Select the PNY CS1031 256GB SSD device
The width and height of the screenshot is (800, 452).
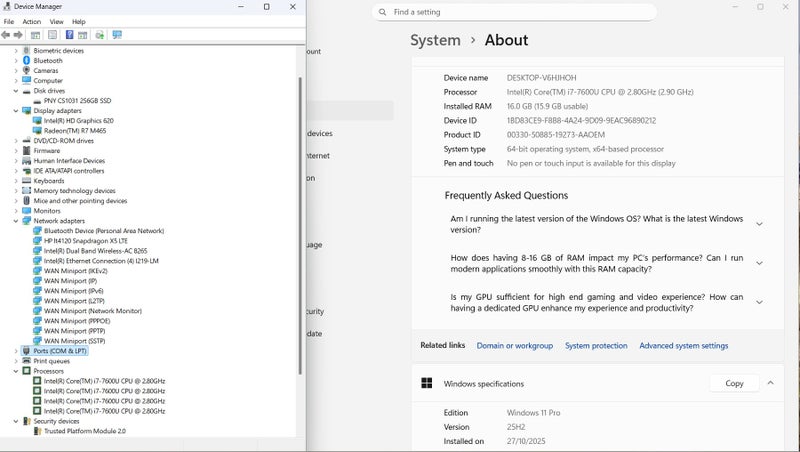coord(78,101)
